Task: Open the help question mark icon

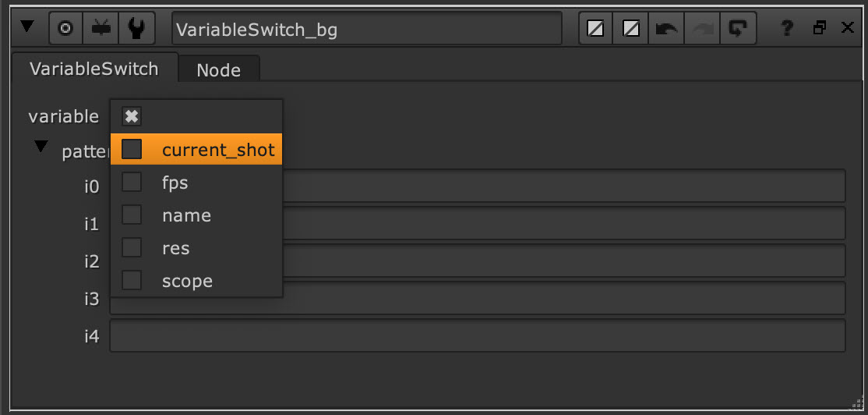Action: pos(787,29)
